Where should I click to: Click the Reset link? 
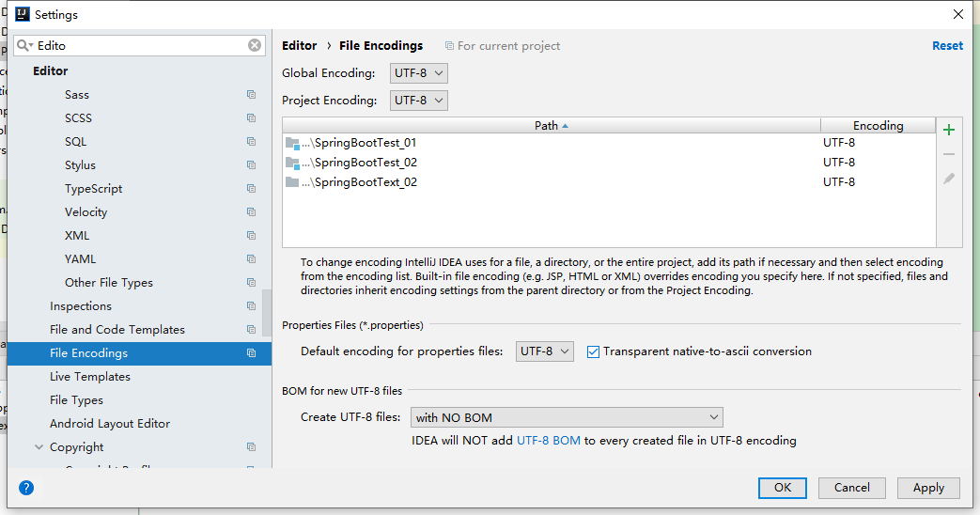tap(947, 46)
